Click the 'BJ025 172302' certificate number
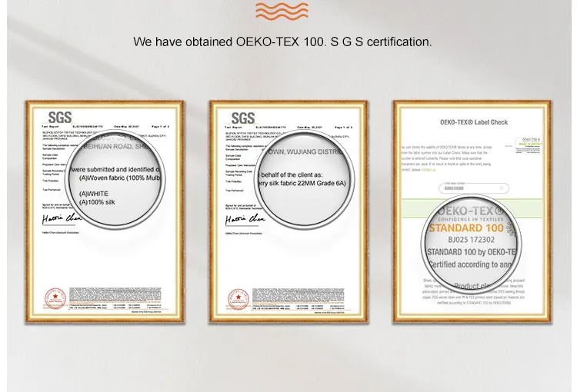Viewport: 577px width, 392px height. (471, 240)
